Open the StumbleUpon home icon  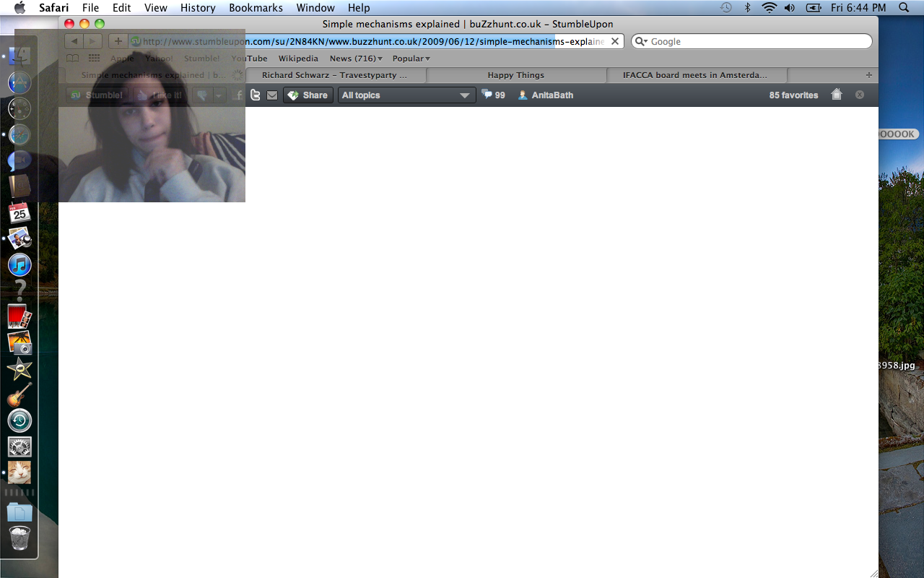[837, 95]
